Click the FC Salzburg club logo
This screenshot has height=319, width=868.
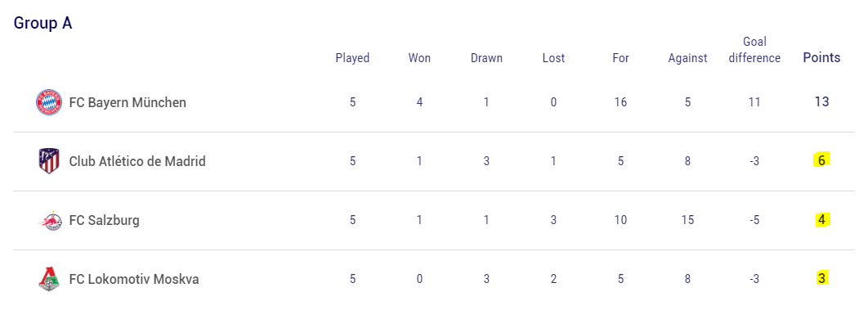pos(49,220)
